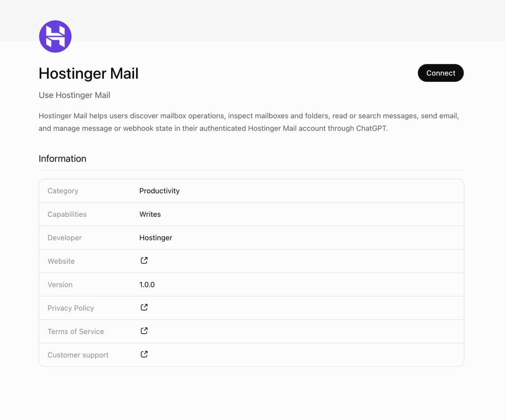The height and width of the screenshot is (420, 505).
Task: Click the Category row label
Action: pyautogui.click(x=63, y=191)
